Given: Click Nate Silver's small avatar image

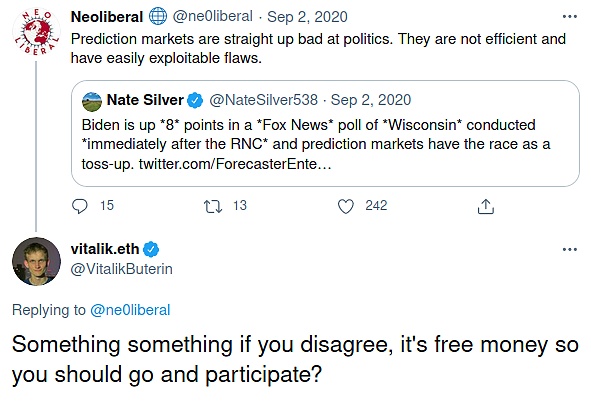Looking at the screenshot, I should coord(92,102).
